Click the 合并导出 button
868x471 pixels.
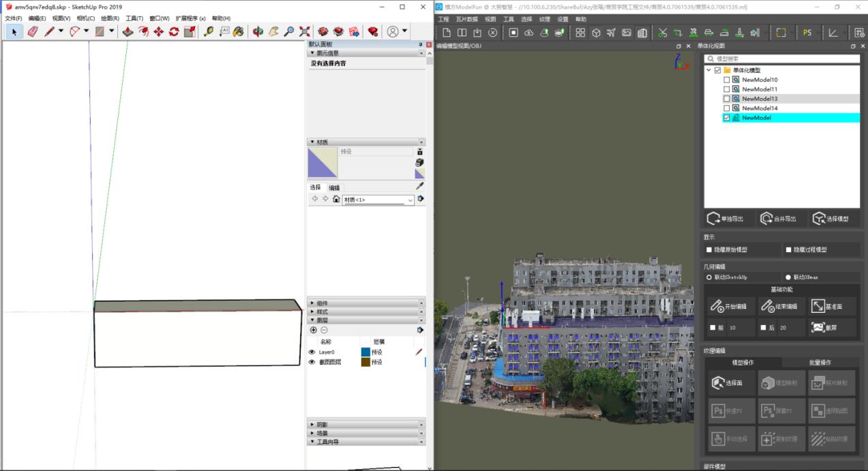pos(780,219)
